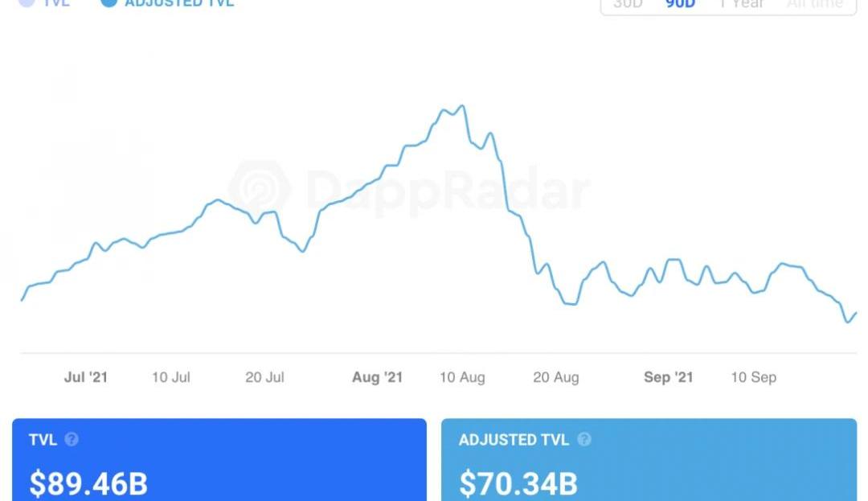Toggle the TVL legend series
This screenshot has height=501, width=868.
point(46,3)
